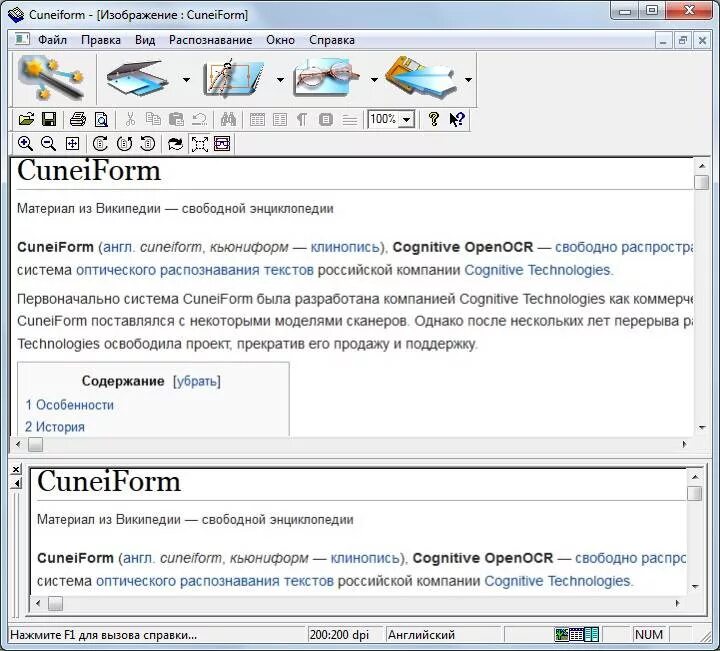Screen dimensions: 720x651
Task: Open the Окно menu
Action: (280, 40)
